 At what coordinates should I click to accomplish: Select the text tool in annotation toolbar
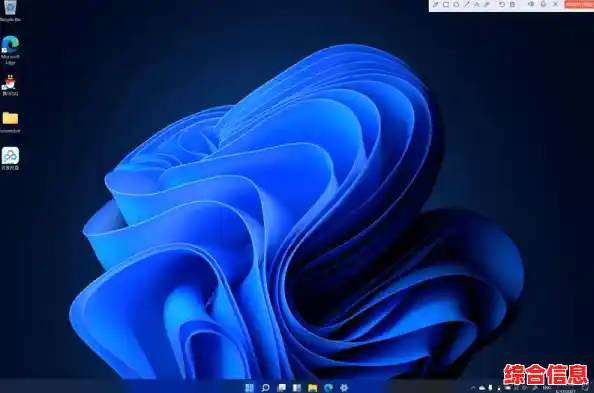[x=477, y=5]
